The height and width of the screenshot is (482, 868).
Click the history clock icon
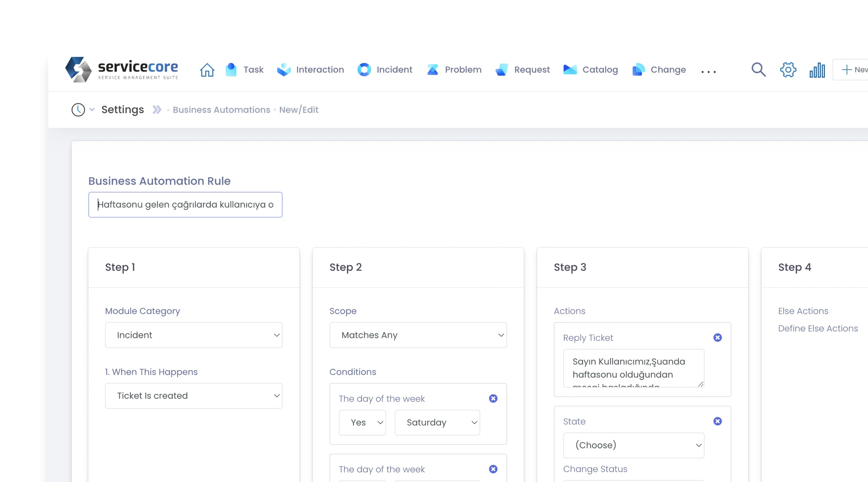point(78,110)
